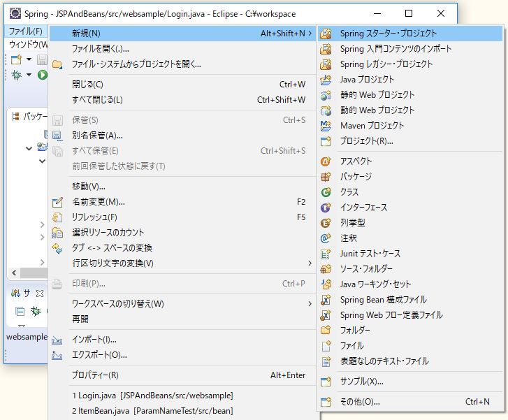Viewport: 508px width, 420px height.
Task: Choose プロパティー(R) menu item
Action: click(182, 375)
